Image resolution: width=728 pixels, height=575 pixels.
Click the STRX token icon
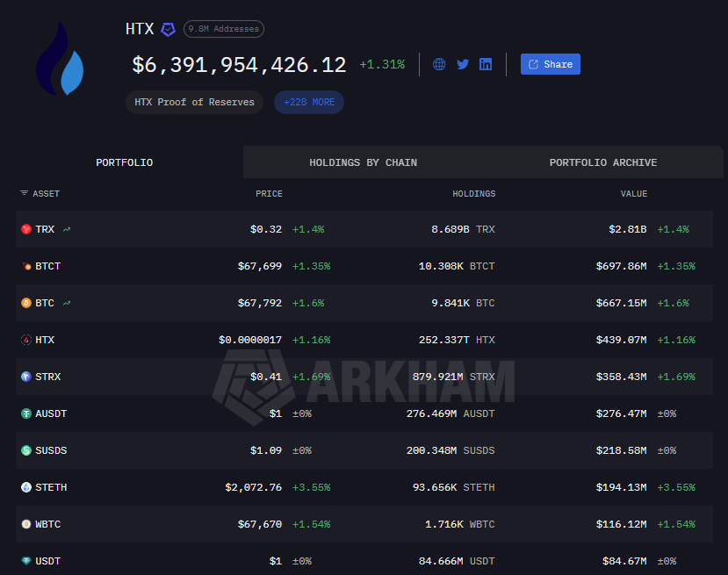click(x=26, y=377)
